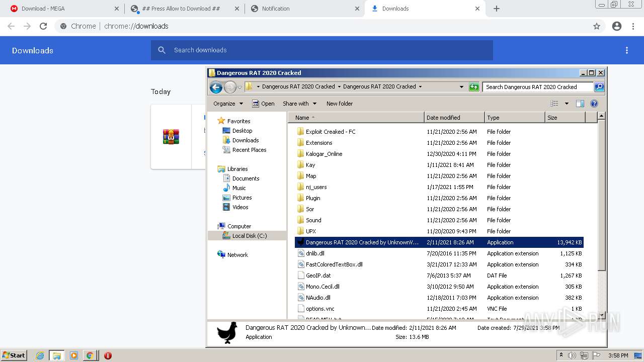Select Computer in navigation pane

pos(234,226)
